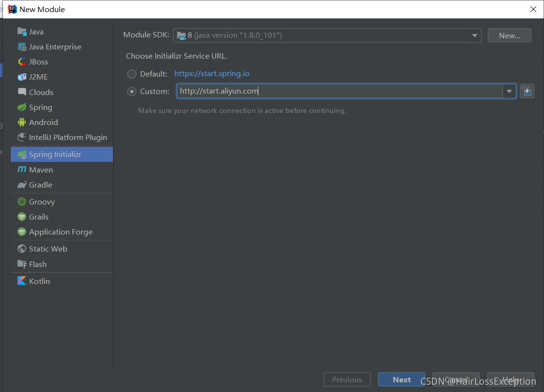Click the Next button
Viewport: 544px width, 392px height.
coord(401,379)
